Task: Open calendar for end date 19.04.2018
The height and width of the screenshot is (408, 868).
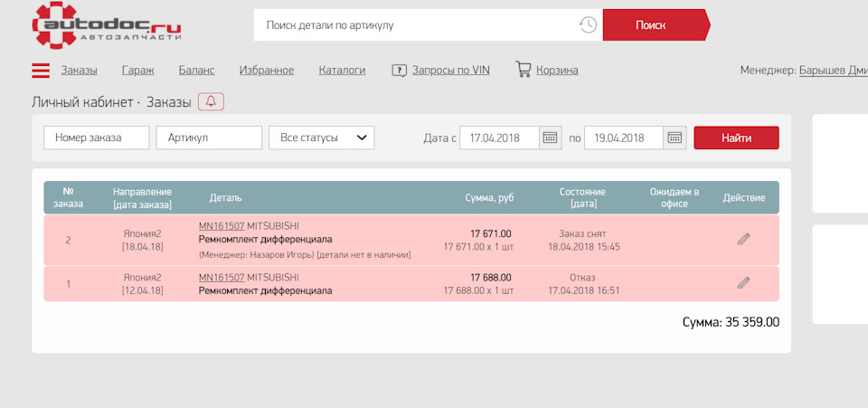Action: [x=675, y=138]
